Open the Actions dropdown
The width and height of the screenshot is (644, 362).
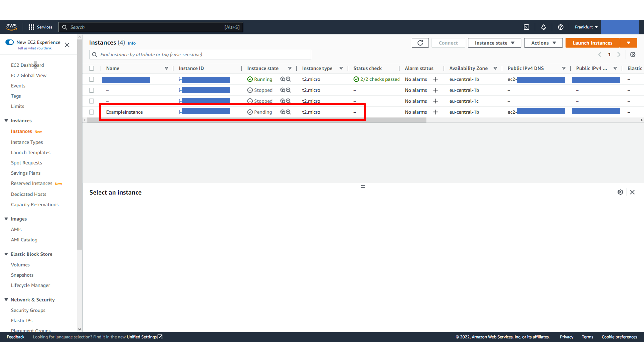[x=543, y=43]
